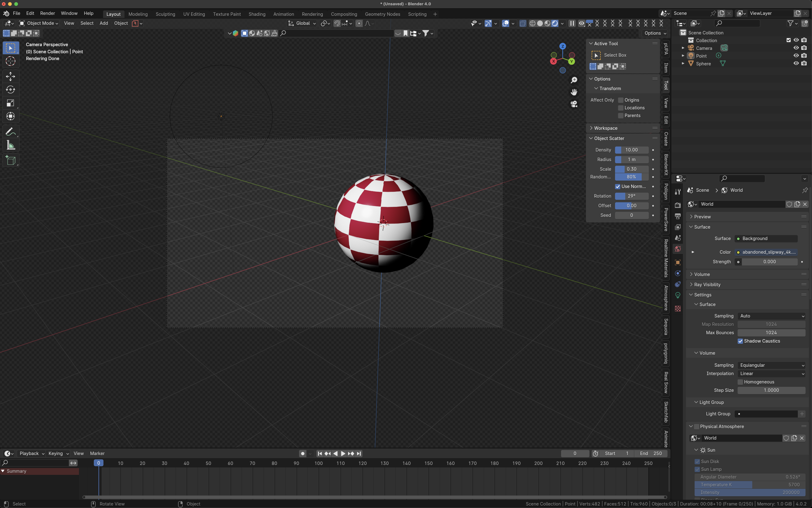Open the viewport Options button
The height and width of the screenshot is (508, 812).
[x=655, y=33]
